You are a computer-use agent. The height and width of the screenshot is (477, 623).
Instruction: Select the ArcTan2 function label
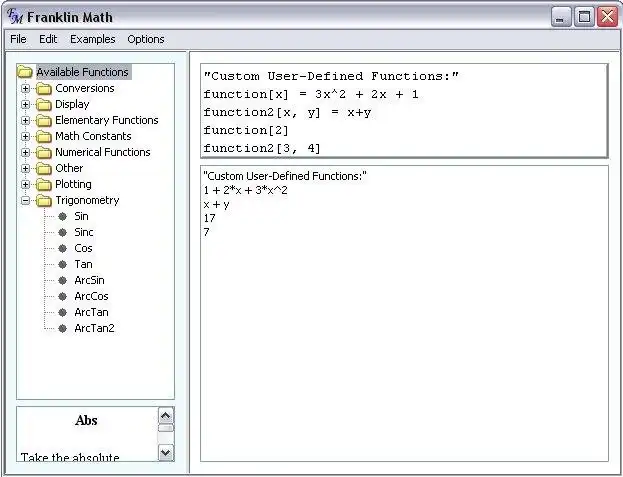click(x=95, y=328)
